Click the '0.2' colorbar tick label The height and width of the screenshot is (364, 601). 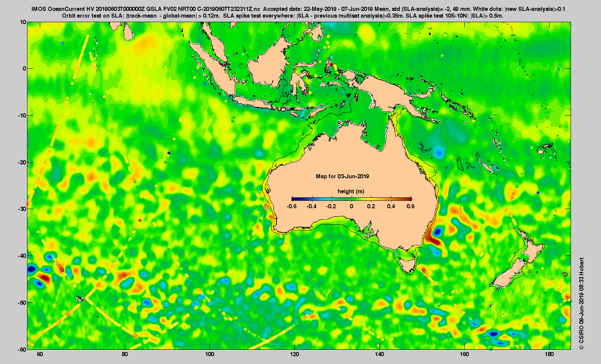point(371,206)
